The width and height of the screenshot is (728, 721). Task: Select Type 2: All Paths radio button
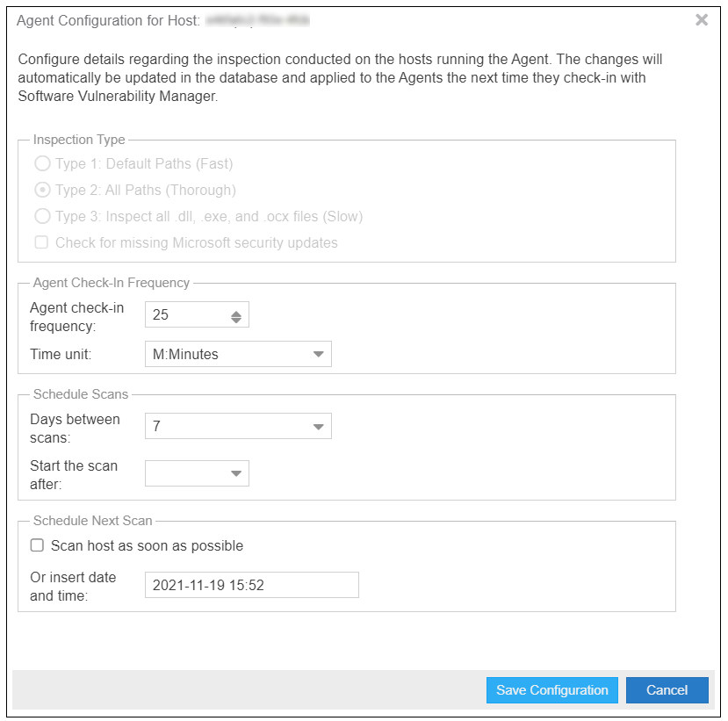point(41,190)
